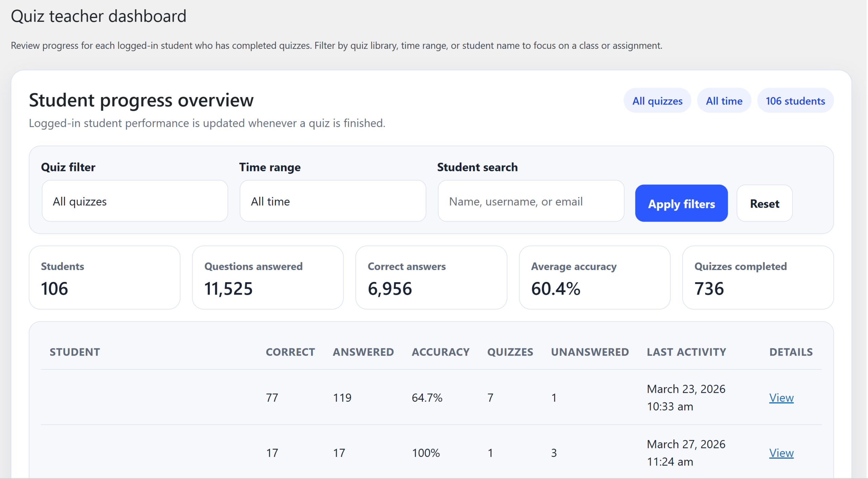Focus the Student search input field
Image resolution: width=868 pixels, height=479 pixels.
531,201
